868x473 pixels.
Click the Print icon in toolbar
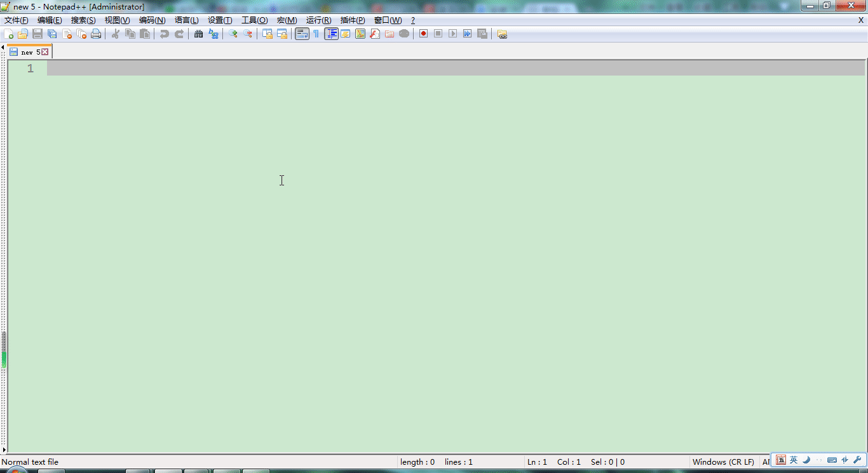(x=96, y=34)
